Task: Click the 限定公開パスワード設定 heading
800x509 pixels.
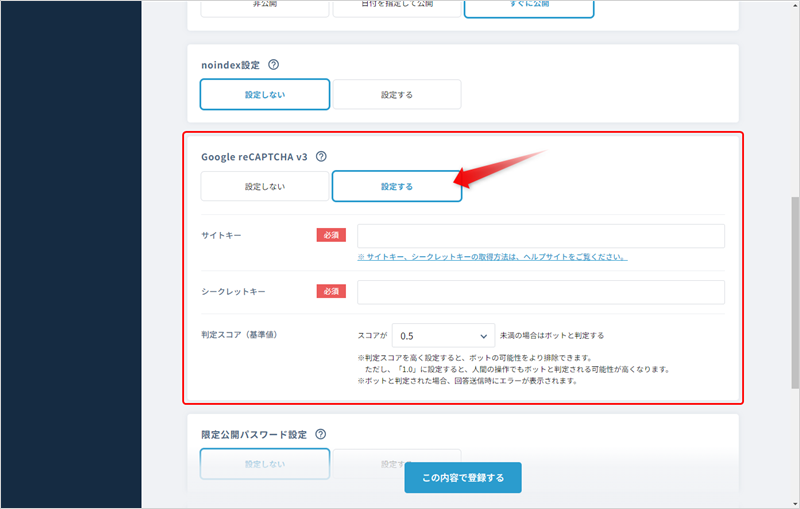Action: coord(254,435)
